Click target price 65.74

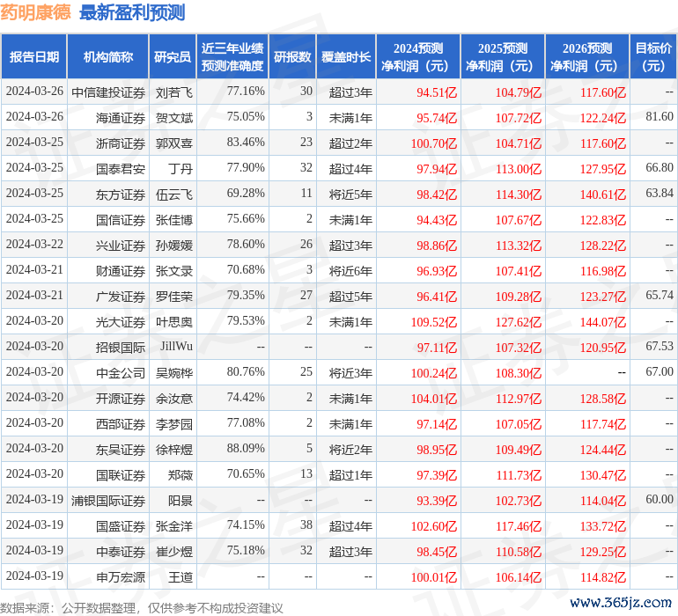(660, 296)
